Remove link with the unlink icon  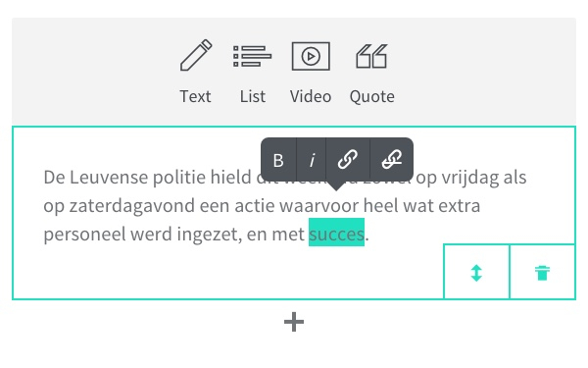[392, 160]
